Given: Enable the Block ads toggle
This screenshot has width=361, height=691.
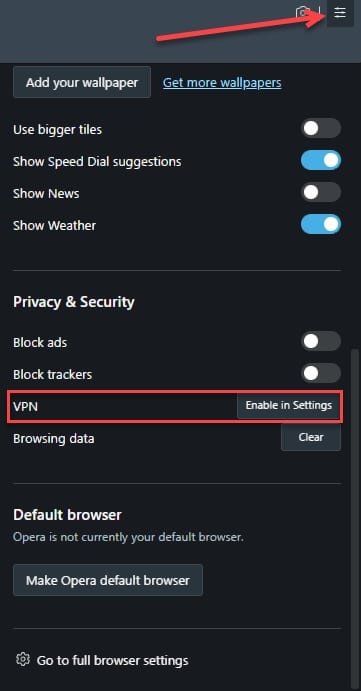Looking at the screenshot, I should tap(321, 342).
